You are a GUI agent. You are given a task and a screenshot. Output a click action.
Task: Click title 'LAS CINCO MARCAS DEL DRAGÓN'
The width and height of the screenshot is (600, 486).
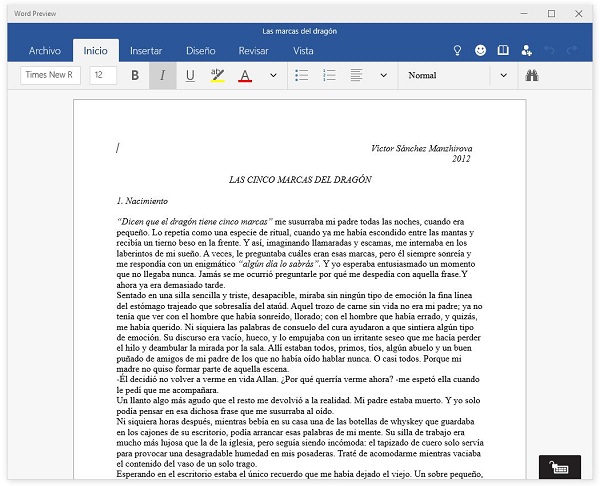[300, 179]
